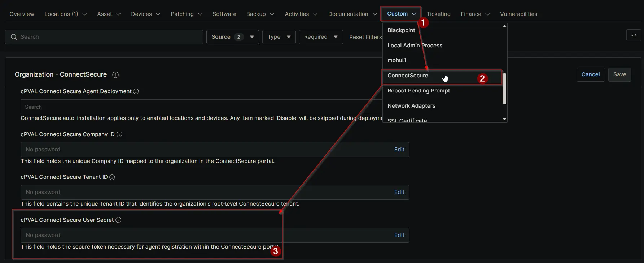Click info icon next to User Secret label

118,220
